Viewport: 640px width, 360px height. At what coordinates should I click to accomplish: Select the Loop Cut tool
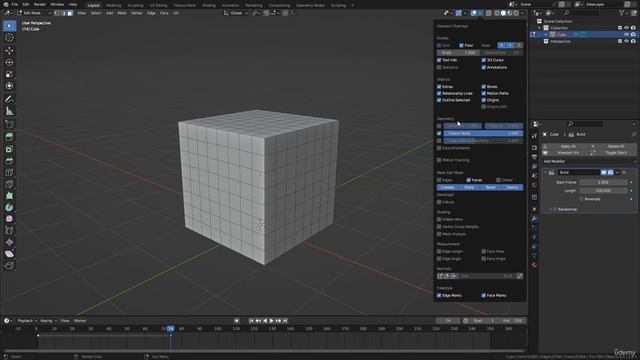click(x=9, y=173)
